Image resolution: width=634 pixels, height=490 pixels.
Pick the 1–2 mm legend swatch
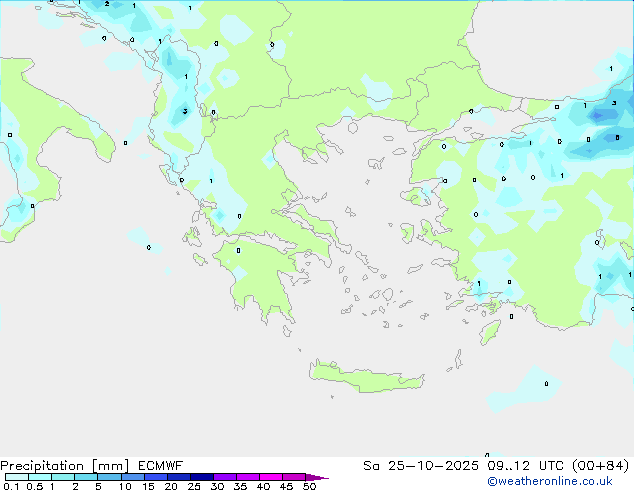pyautogui.click(x=63, y=477)
